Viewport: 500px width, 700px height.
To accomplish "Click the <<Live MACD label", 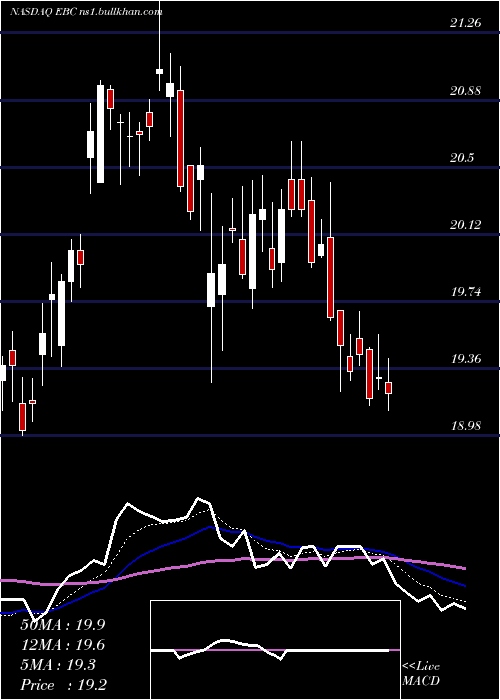I will tap(421, 674).
